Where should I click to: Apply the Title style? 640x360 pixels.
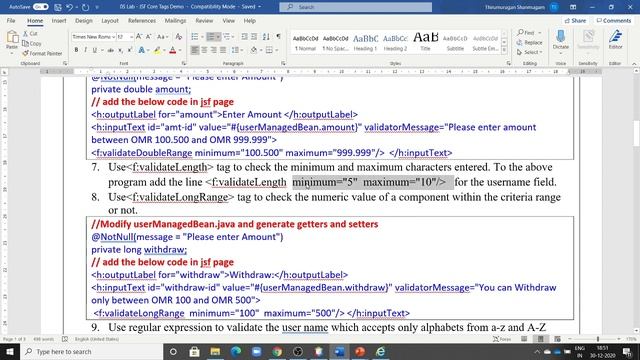[425, 42]
